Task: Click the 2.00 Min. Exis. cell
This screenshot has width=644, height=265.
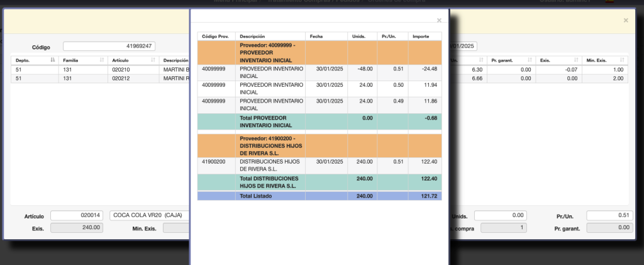Action: point(605,78)
